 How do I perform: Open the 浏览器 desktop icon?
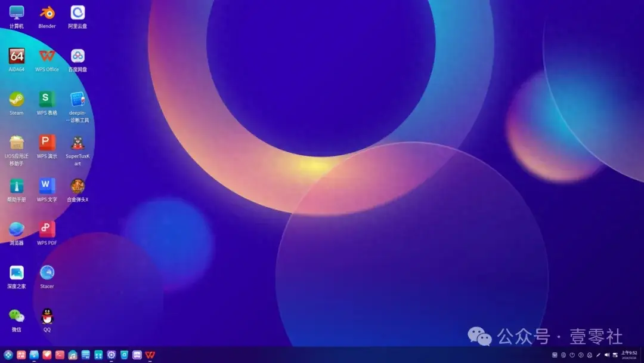point(17,233)
